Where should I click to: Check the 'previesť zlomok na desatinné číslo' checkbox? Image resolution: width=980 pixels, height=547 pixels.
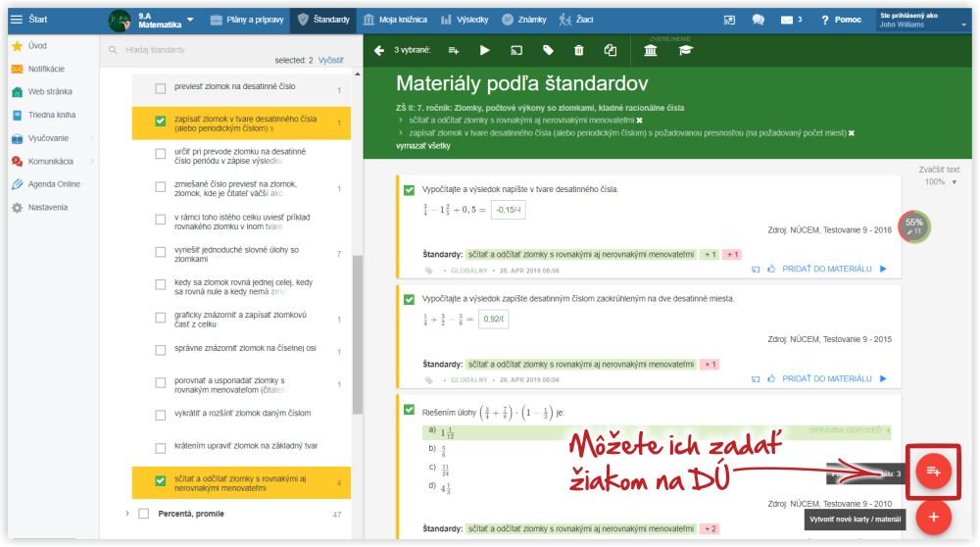pos(161,88)
